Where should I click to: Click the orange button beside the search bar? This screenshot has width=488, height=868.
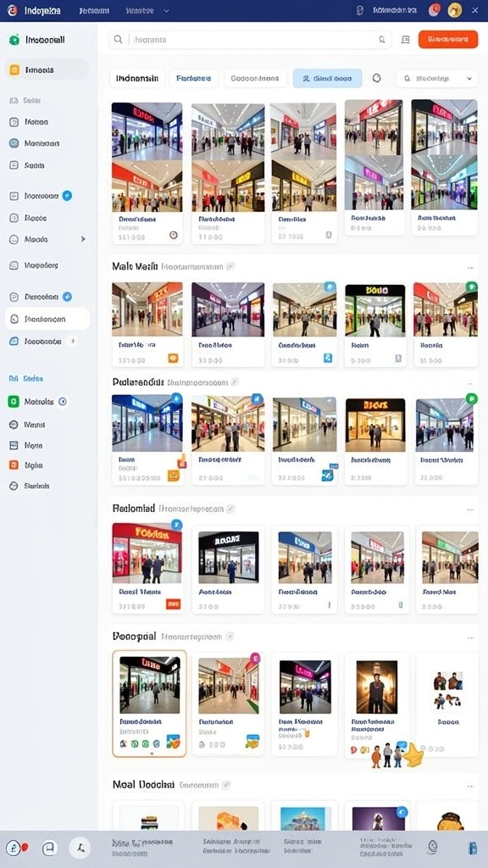tap(447, 39)
